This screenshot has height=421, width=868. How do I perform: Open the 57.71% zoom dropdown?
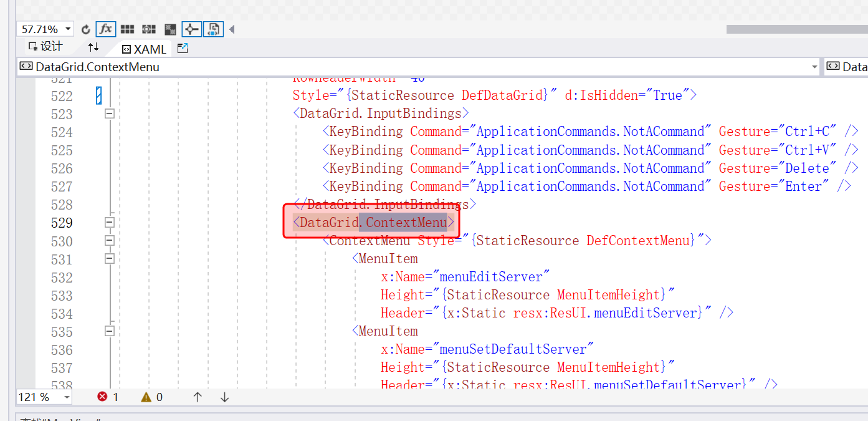click(x=67, y=29)
